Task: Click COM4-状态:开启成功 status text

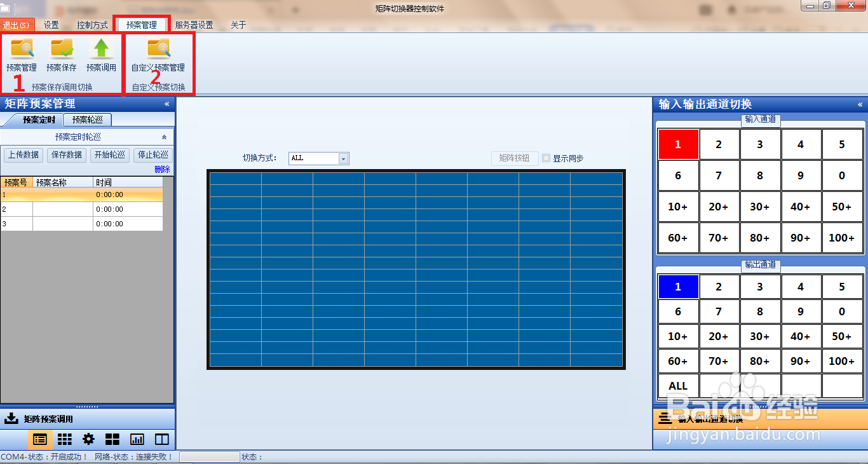Action: 44,456
